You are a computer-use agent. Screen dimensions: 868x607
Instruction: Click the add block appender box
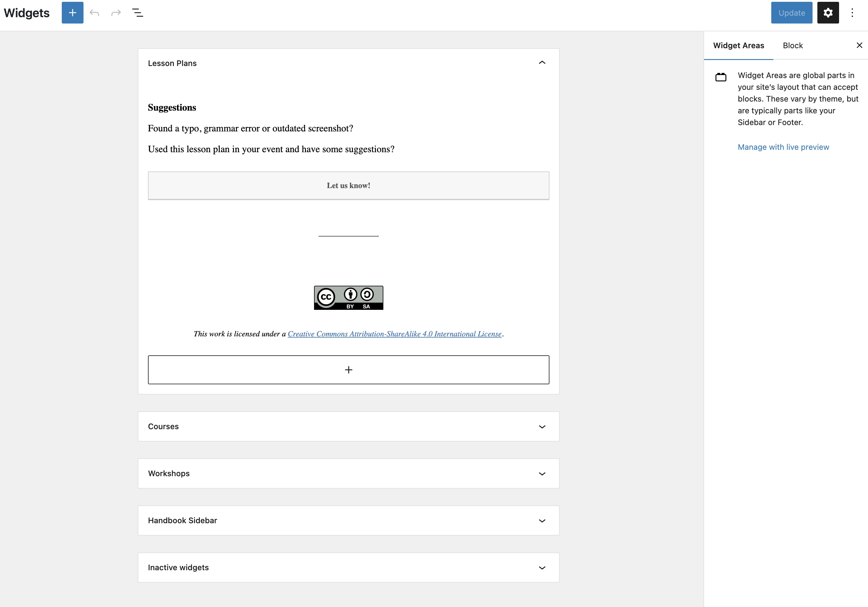click(x=348, y=370)
